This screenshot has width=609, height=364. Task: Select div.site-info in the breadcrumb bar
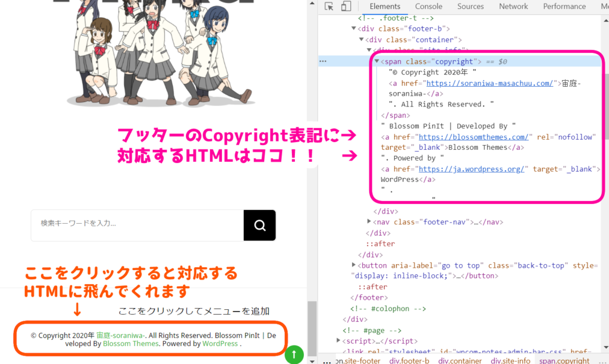[510, 360]
